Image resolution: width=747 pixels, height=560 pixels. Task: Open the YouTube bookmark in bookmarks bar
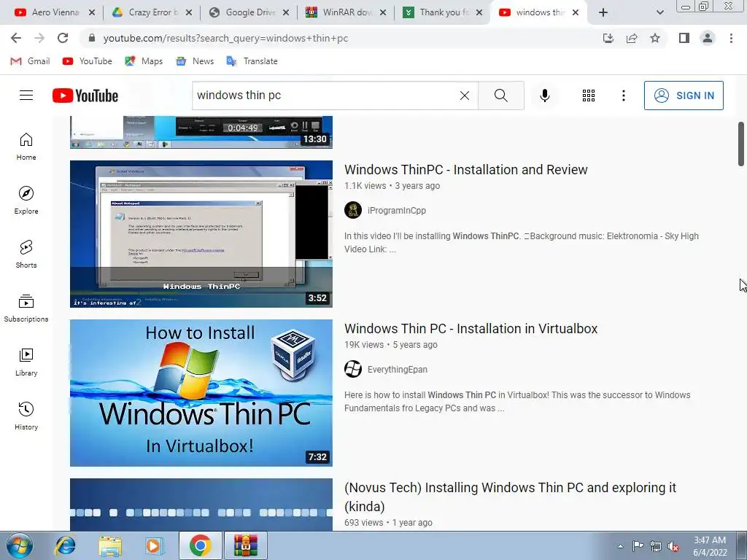point(88,61)
